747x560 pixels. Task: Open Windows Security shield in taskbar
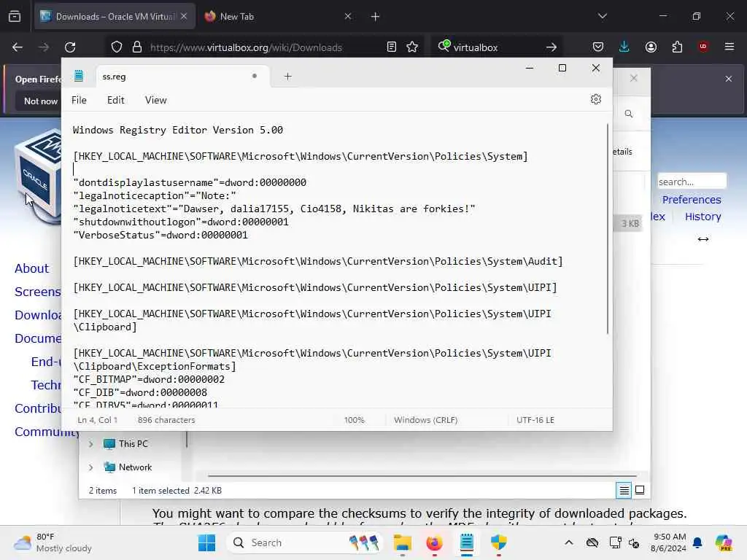(x=499, y=542)
